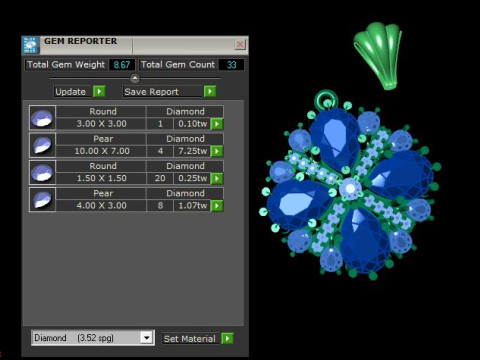
Task: Click Diamond material in the 10.00 X 7.00 row
Action: [185, 139]
